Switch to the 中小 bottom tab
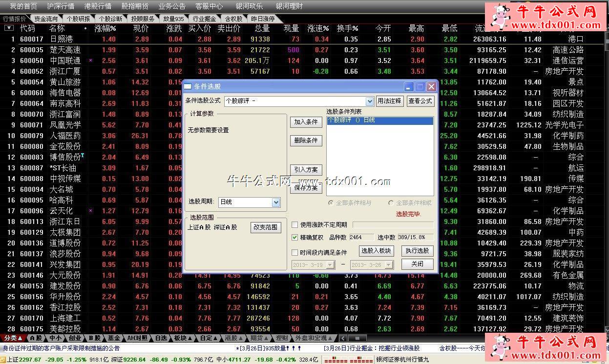The width and height of the screenshot is (609, 364). tap(55, 338)
